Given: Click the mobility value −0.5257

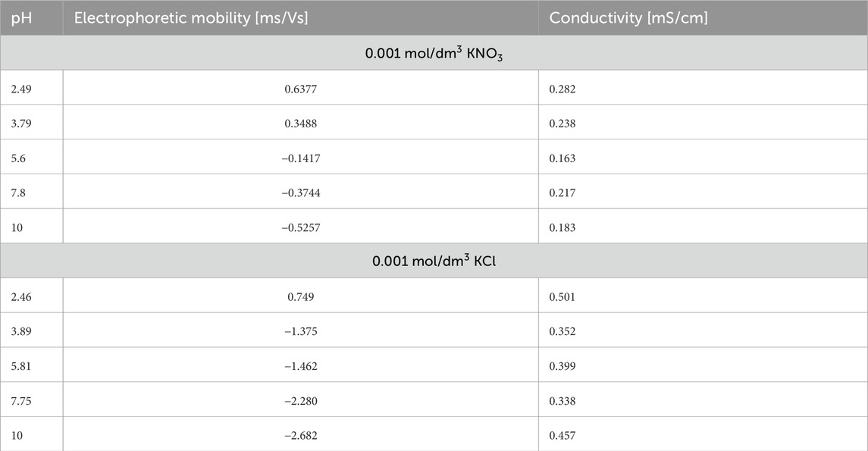Looking at the screenshot, I should coord(300,227).
